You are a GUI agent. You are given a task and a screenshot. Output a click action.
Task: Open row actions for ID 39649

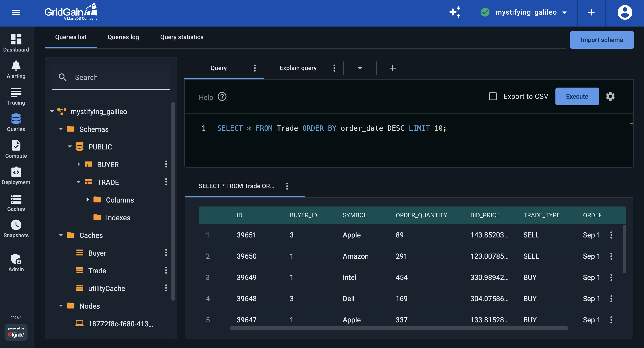pyautogui.click(x=611, y=277)
